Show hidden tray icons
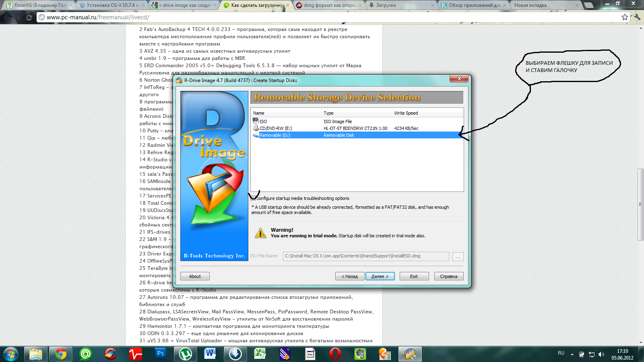This screenshot has width=644, height=362. point(572,354)
